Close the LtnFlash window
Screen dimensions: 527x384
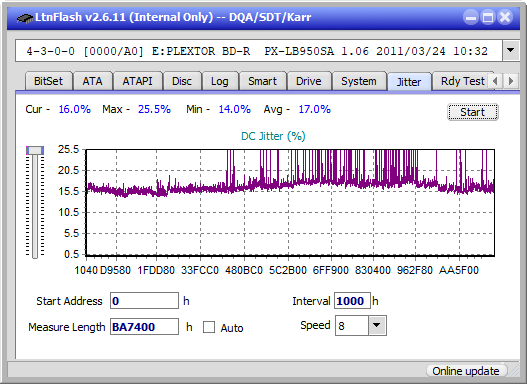coord(505,17)
